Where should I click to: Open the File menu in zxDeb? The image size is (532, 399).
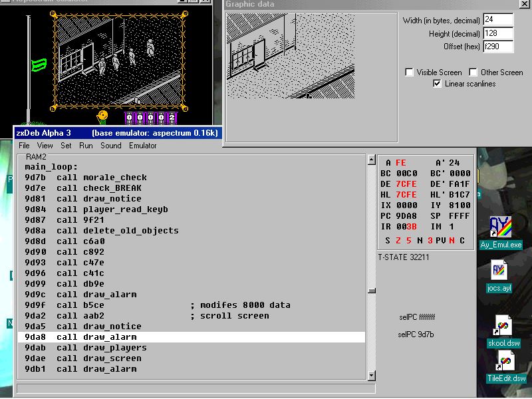pos(24,146)
